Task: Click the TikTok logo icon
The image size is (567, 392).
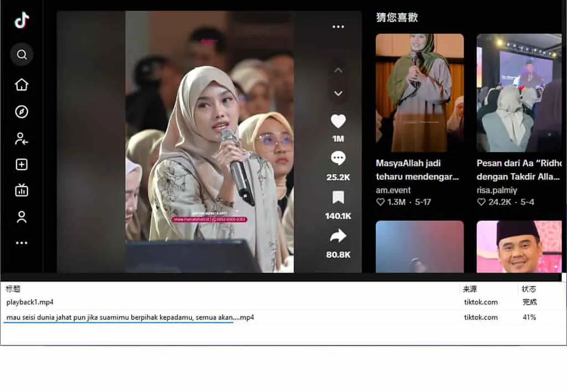Action: pyautogui.click(x=22, y=20)
